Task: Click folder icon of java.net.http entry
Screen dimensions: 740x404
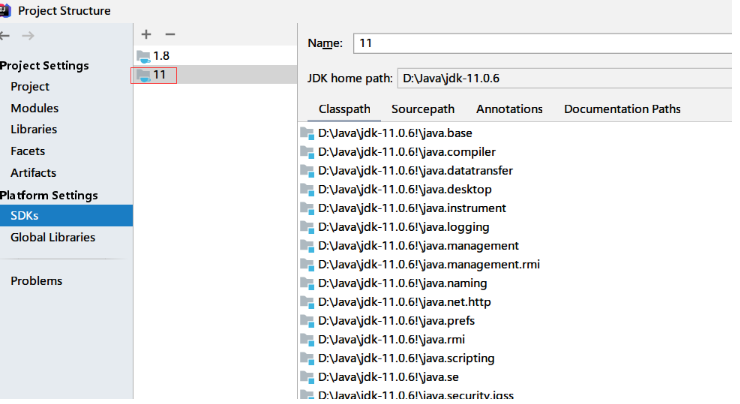Action: click(307, 303)
